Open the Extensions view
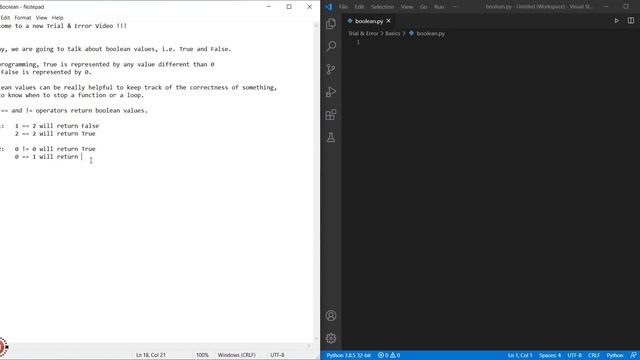Viewport: 640px width, 360px height. [331, 115]
